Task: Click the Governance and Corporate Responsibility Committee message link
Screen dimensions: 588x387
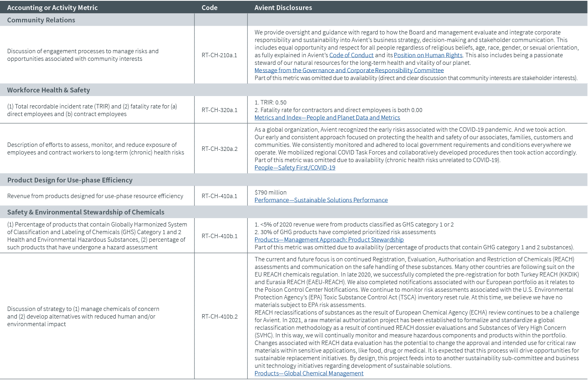Action: pyautogui.click(x=349, y=70)
